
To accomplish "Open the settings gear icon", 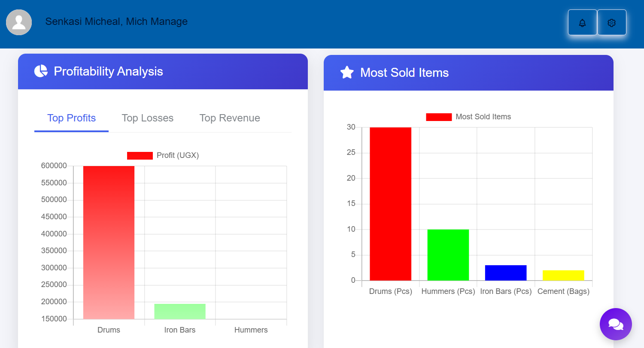I will (611, 22).
